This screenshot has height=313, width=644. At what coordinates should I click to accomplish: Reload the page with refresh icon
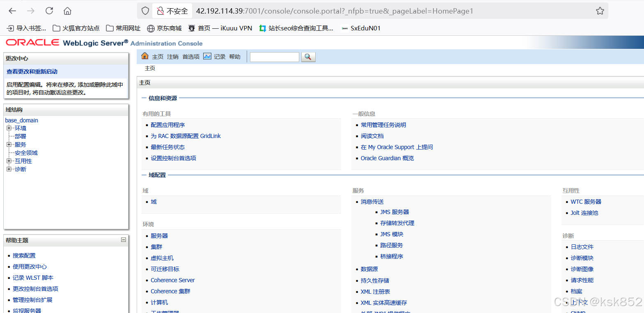pos(49,11)
